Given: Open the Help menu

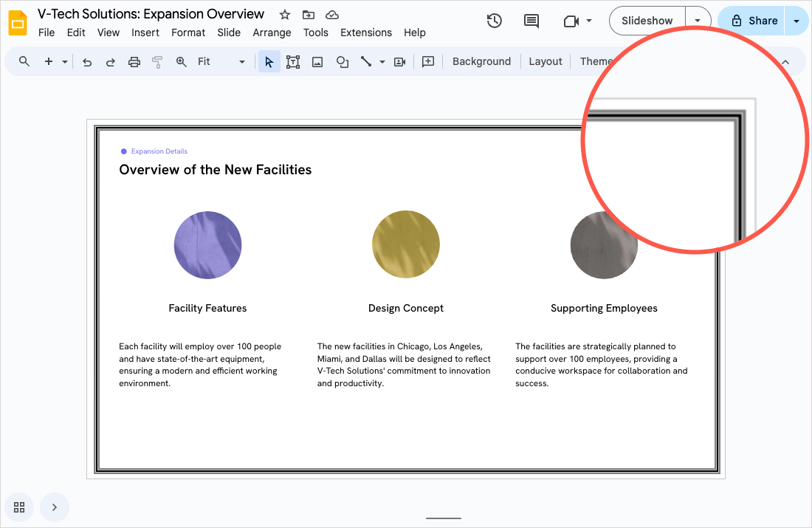Looking at the screenshot, I should coord(414,32).
